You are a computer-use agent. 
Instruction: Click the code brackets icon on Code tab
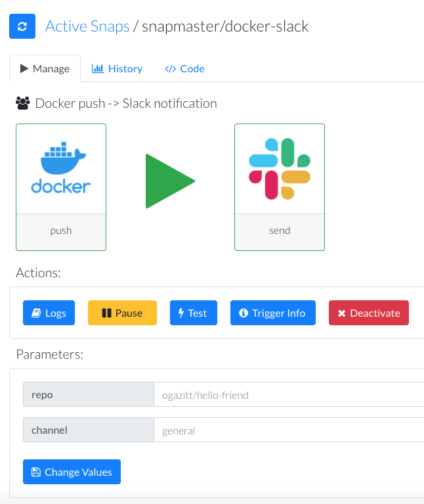click(x=171, y=69)
